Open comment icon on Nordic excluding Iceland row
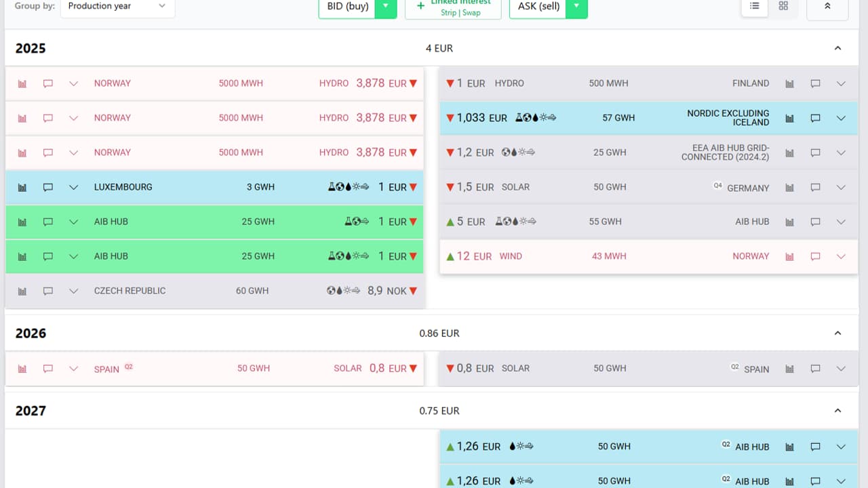The width and height of the screenshot is (868, 488). tap(815, 118)
